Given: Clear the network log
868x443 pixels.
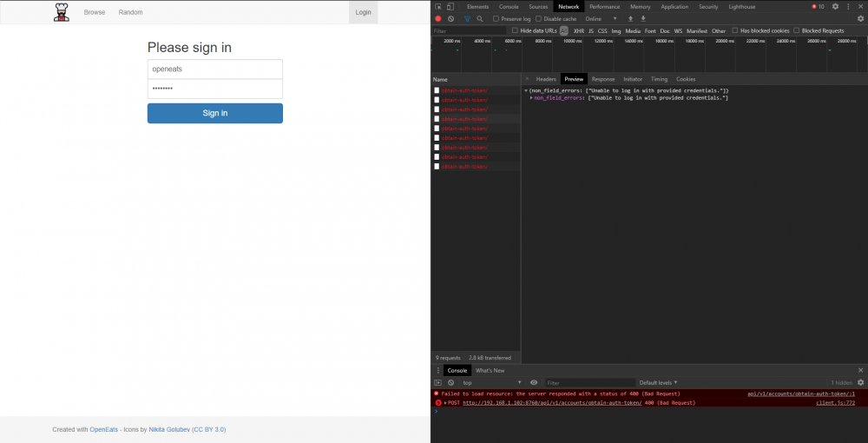Looking at the screenshot, I should 451,19.
